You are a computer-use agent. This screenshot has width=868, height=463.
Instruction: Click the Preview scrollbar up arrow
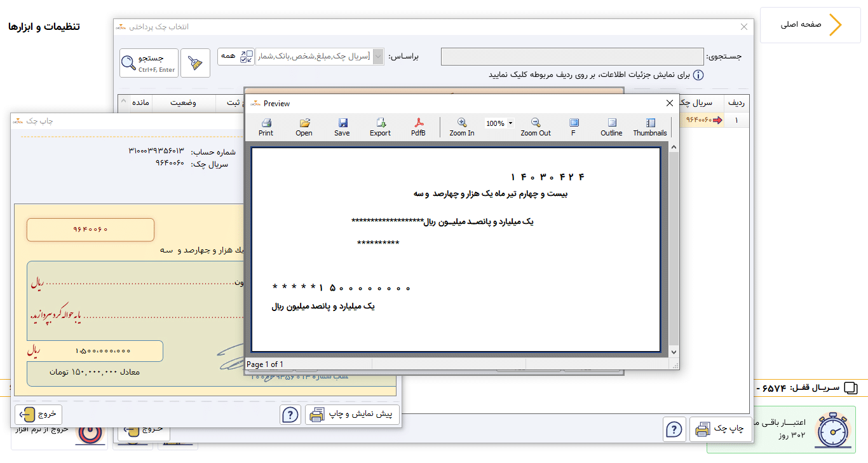pos(674,148)
